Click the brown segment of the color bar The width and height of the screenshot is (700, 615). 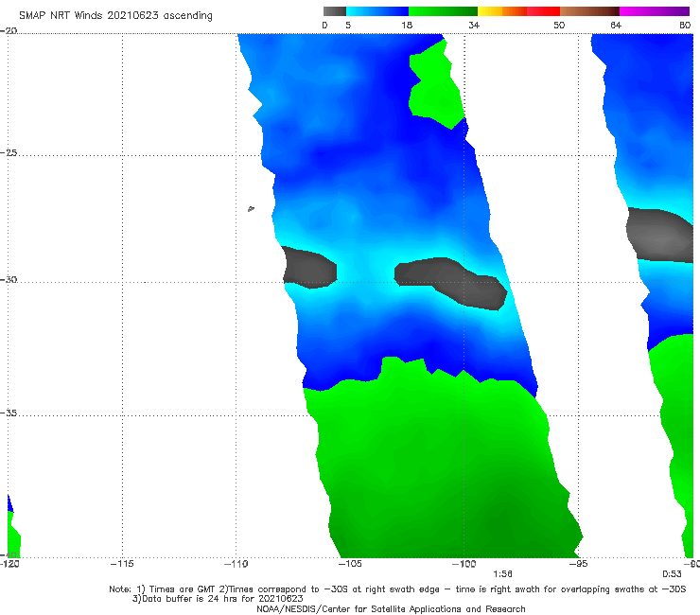pyautogui.click(x=589, y=11)
